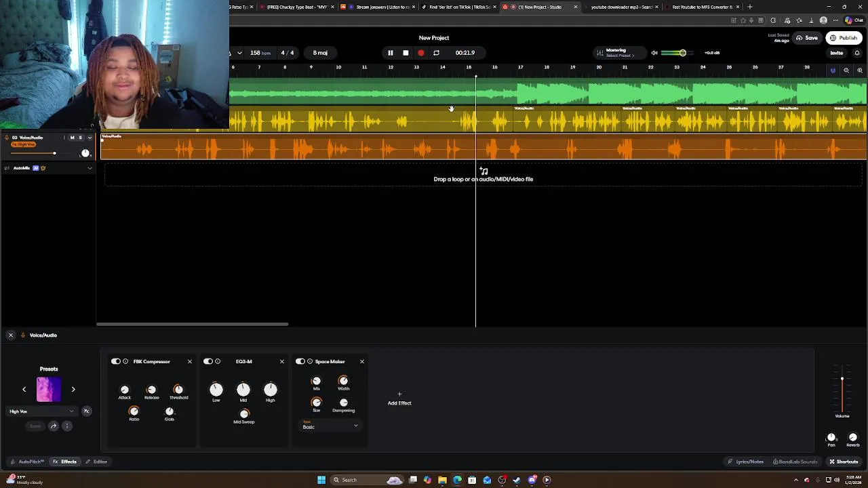
Task: Remove the EQ3-M effect
Action: tap(282, 361)
